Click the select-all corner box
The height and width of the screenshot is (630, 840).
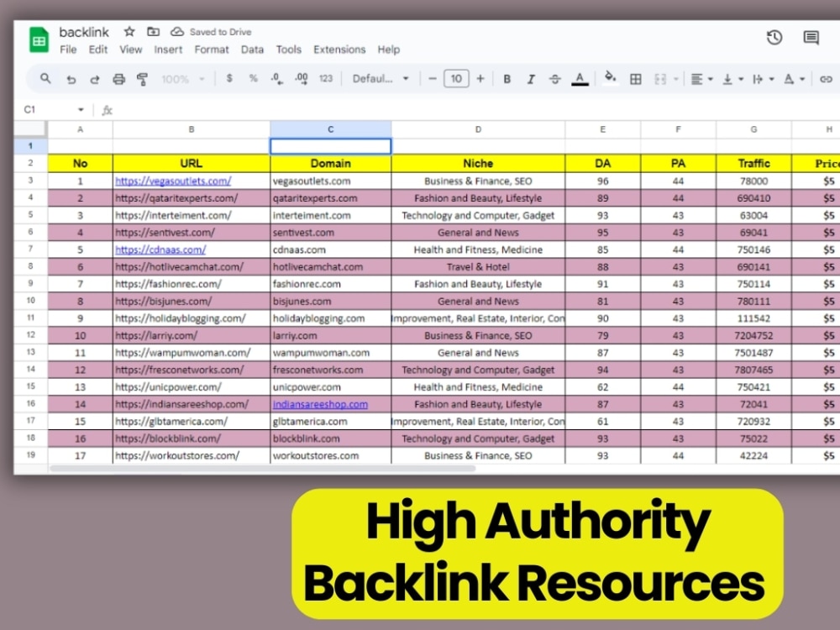coord(30,129)
